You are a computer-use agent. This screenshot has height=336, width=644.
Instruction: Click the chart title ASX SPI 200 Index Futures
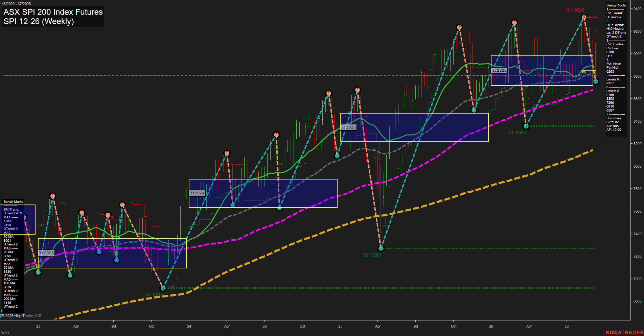coord(53,12)
